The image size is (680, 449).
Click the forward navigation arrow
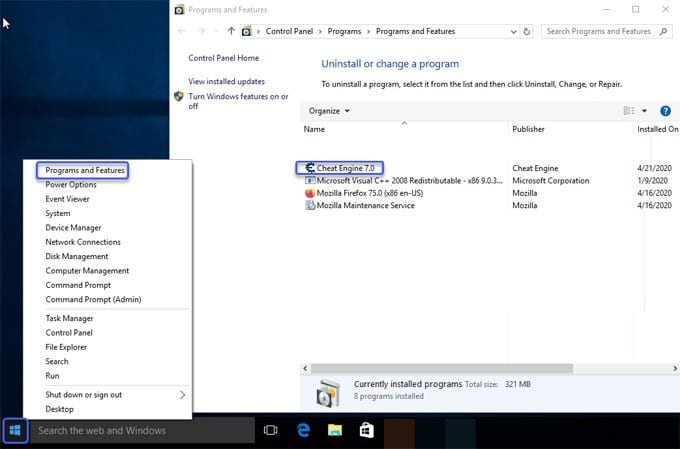coord(202,31)
